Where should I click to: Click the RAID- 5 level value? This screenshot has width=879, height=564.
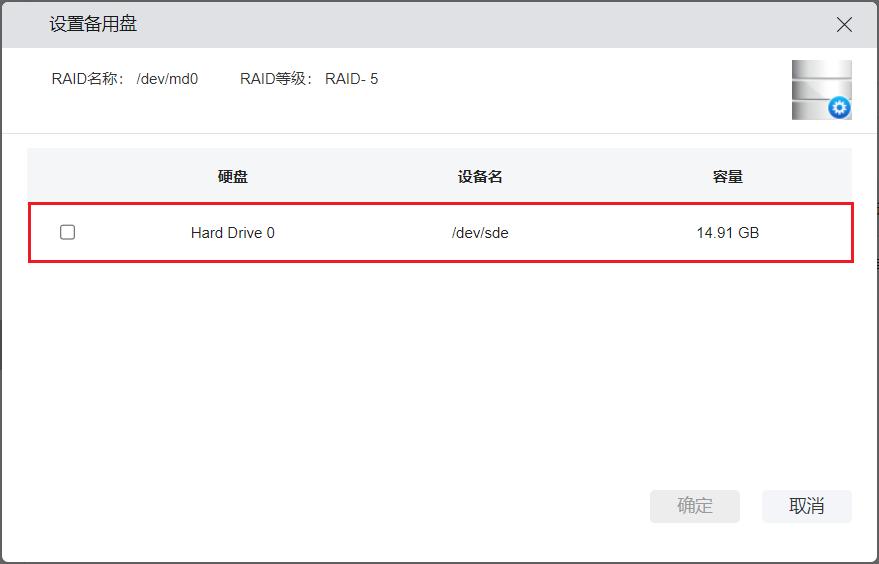[352, 79]
